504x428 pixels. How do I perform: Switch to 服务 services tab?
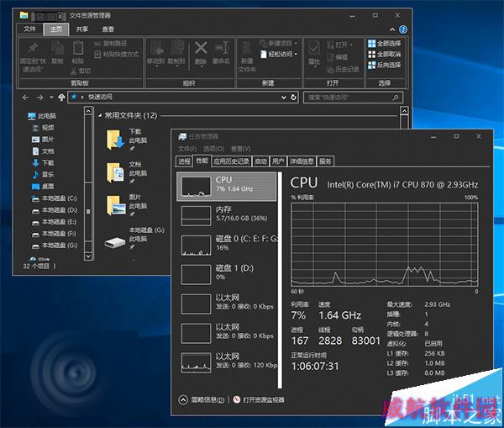[x=325, y=161]
